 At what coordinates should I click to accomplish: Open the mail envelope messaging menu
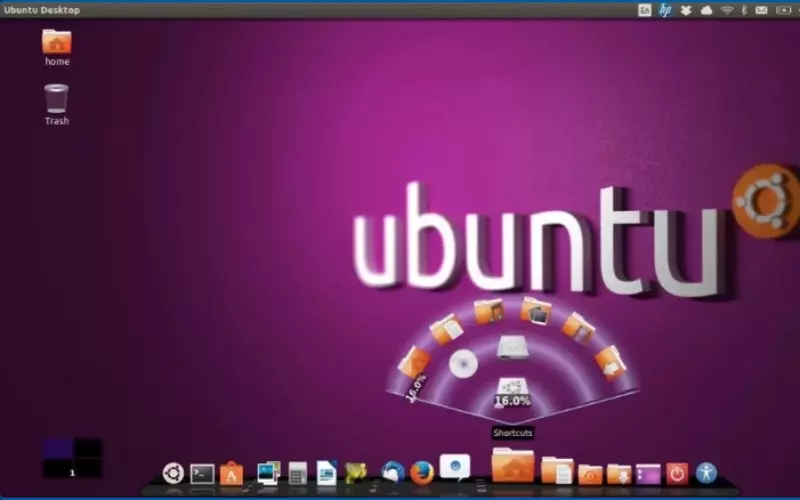[761, 10]
